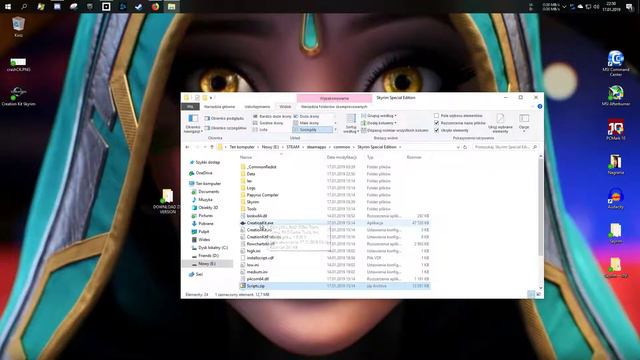
Task: Select the Audacity desktop icon
Action: (616, 198)
